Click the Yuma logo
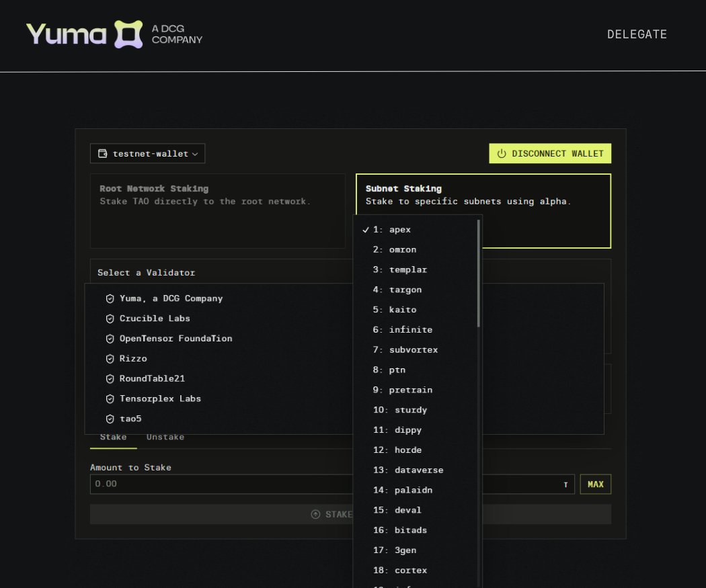706x588 pixels. (x=114, y=34)
